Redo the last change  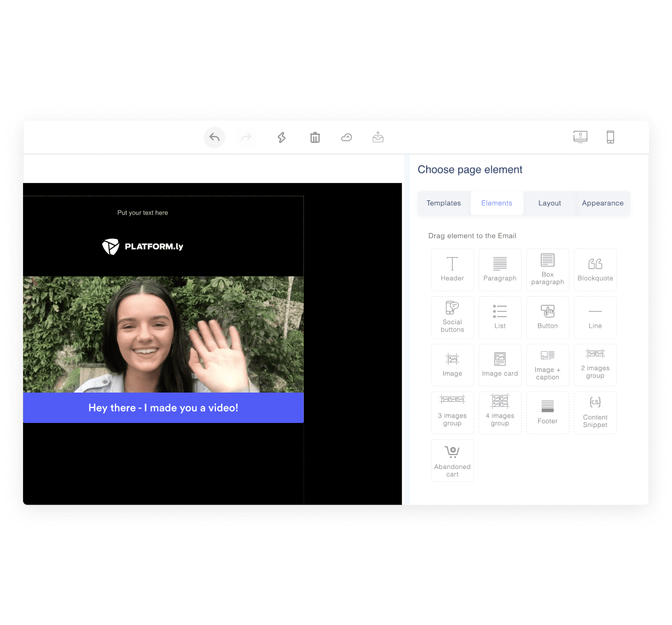246,137
